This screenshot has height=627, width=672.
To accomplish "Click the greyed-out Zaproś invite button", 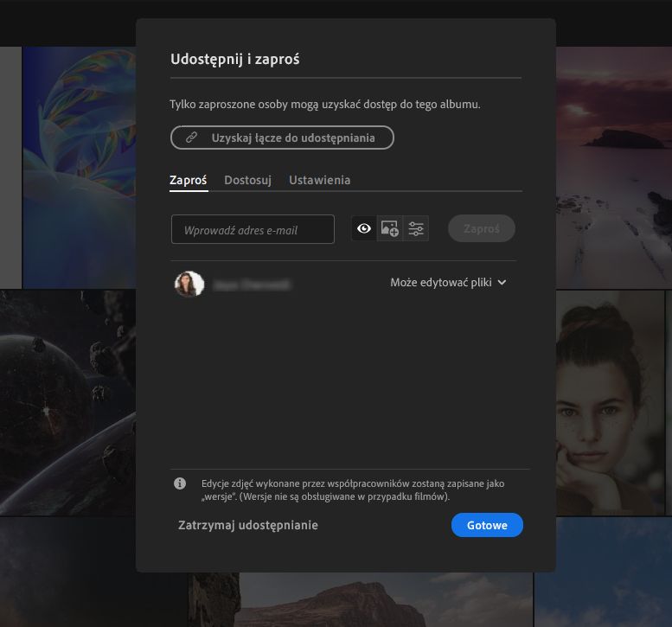I will [481, 228].
